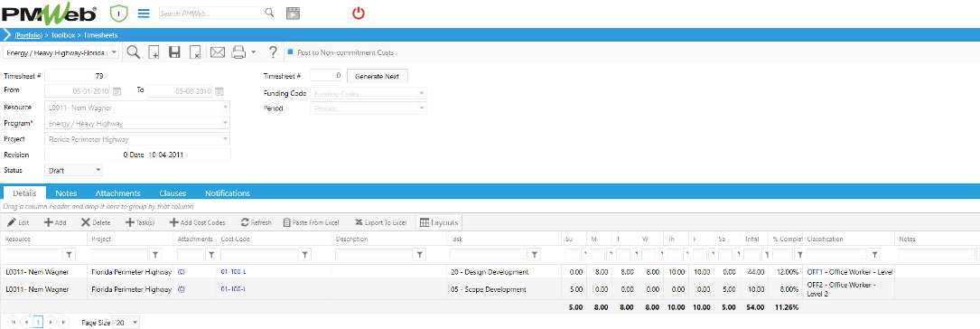Click filter icon for Classification column
Image resolution: width=980 pixels, height=329 pixels.
[x=875, y=255]
